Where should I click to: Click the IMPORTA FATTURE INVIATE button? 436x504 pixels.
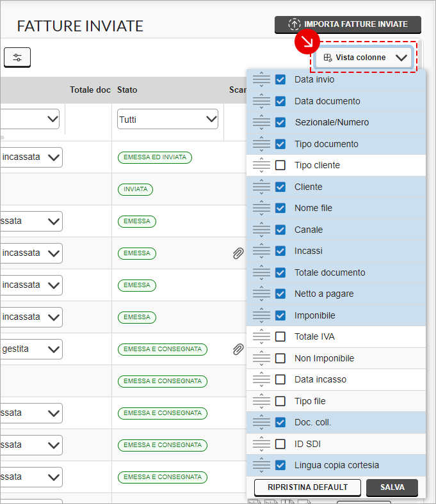point(348,24)
